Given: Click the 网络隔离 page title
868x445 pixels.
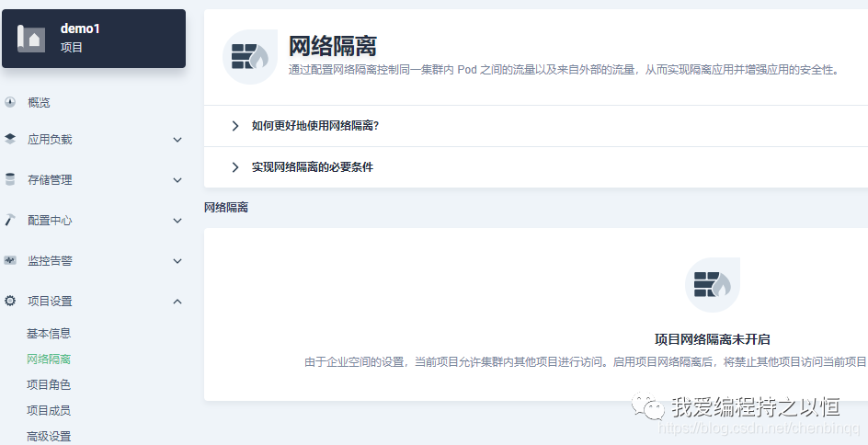Looking at the screenshot, I should (333, 46).
